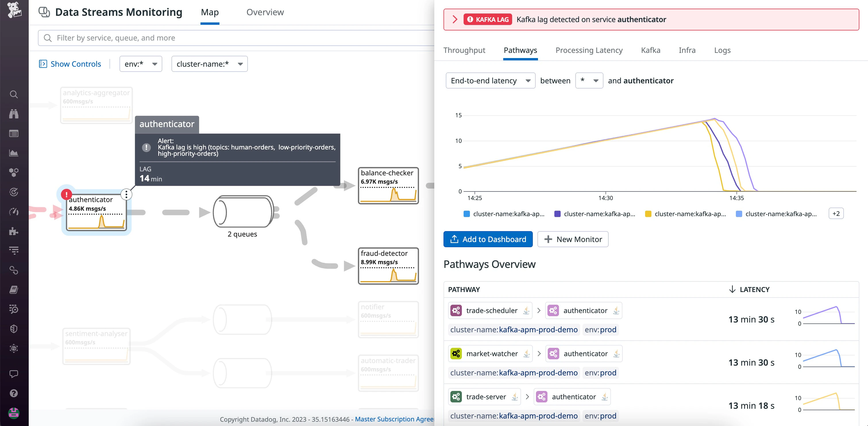Open the binoculars Watchdog icon in sidebar

pyautogui.click(x=14, y=114)
